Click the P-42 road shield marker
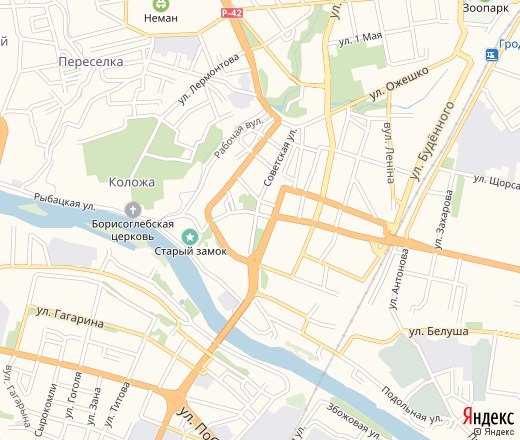Viewport: 520px width, 440px height. [232, 13]
